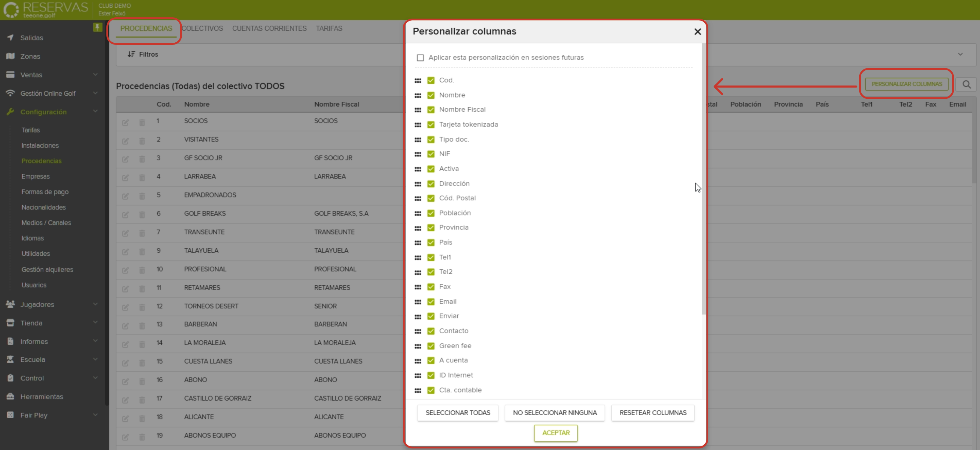Click the teeone.golf Reservas logo
Image resolution: width=980 pixels, height=450 pixels.
pyautogui.click(x=46, y=9)
